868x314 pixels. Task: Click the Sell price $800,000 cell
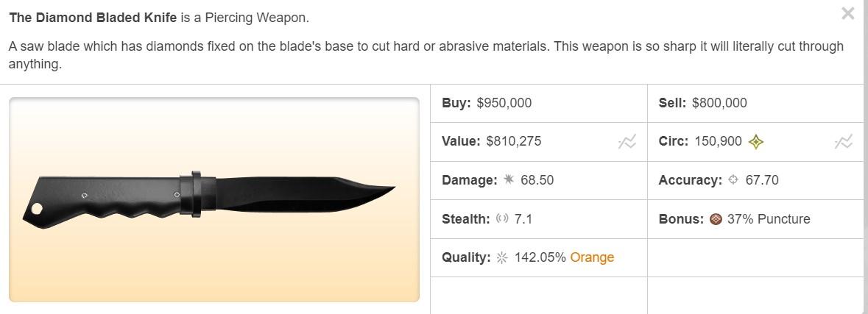pos(719,103)
